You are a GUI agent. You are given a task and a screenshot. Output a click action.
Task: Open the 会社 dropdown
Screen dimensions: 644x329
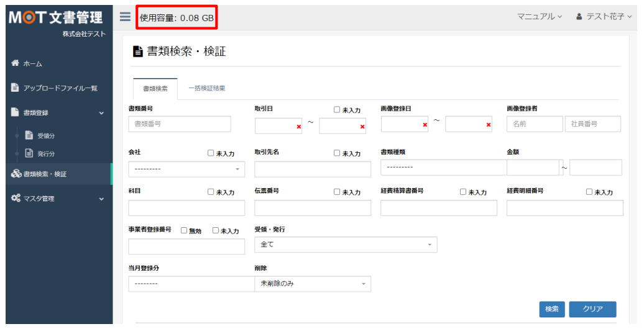point(186,169)
